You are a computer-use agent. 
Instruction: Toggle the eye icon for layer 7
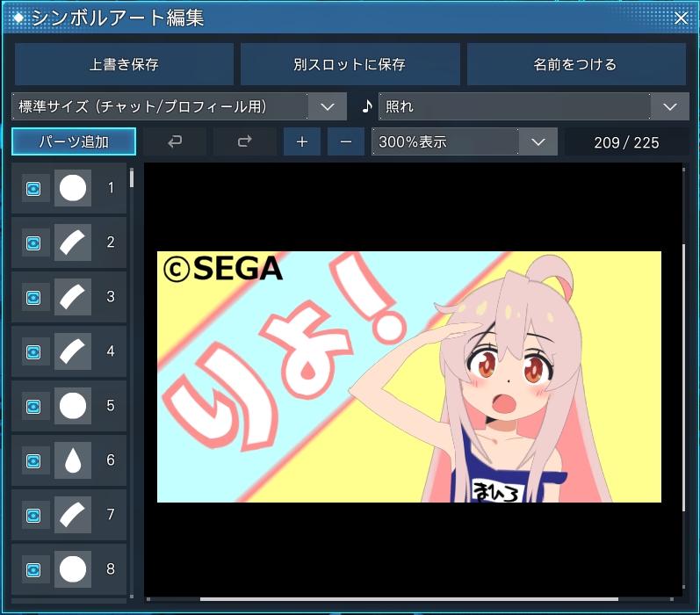pos(33,516)
